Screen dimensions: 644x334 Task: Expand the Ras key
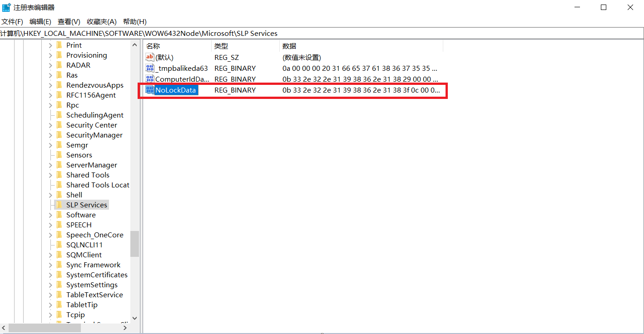[x=50, y=75]
